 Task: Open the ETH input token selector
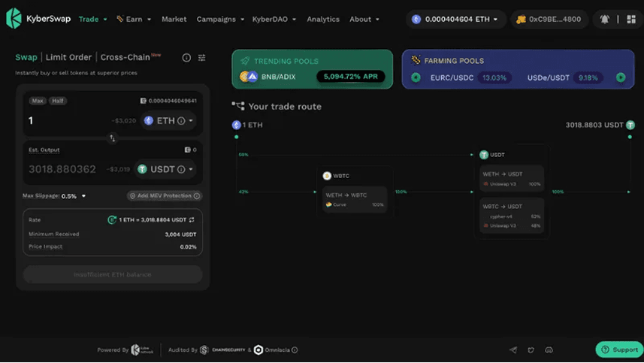coord(168,121)
